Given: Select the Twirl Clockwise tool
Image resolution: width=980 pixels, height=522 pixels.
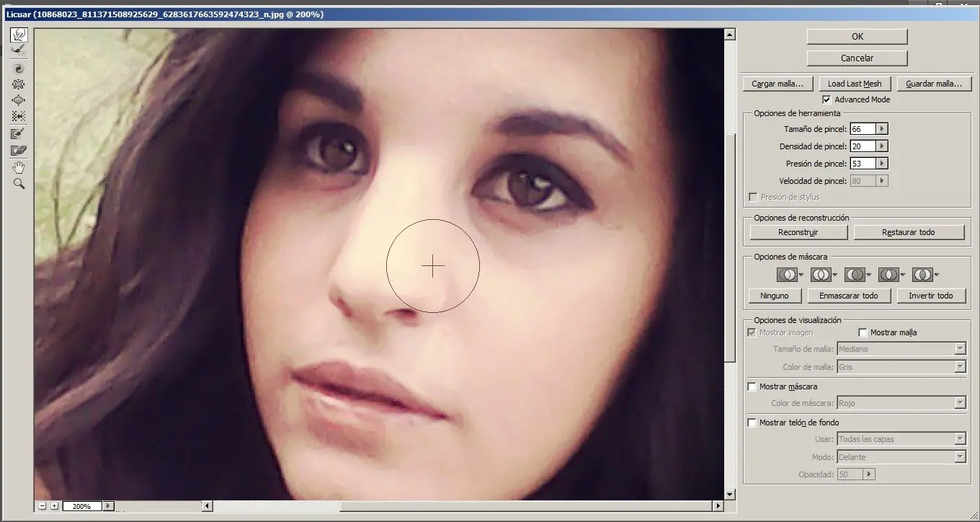Looking at the screenshot, I should tap(19, 68).
